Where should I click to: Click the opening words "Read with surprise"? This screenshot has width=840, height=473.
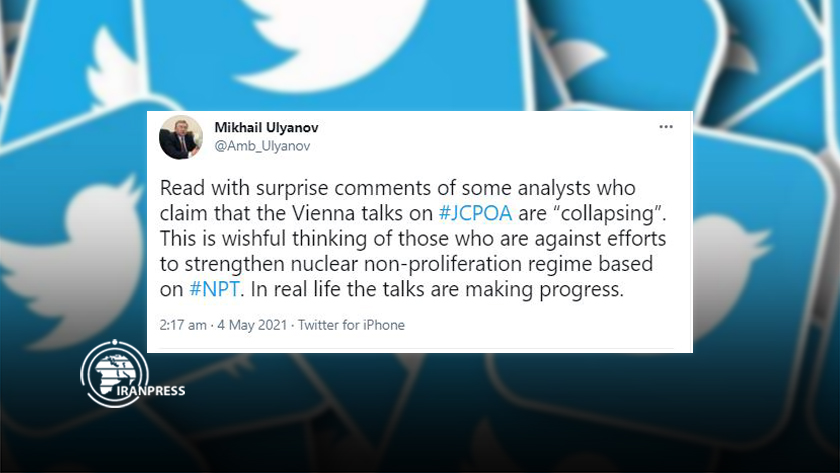pyautogui.click(x=244, y=188)
